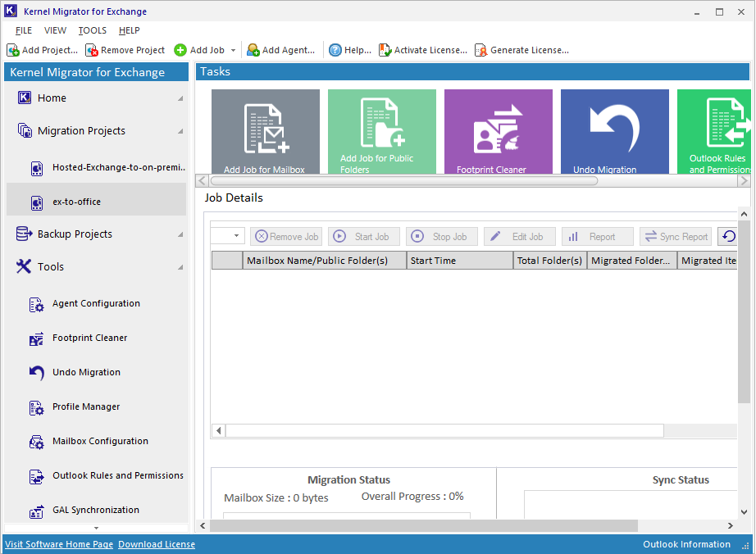Click the Help question mark icon

click(x=335, y=50)
